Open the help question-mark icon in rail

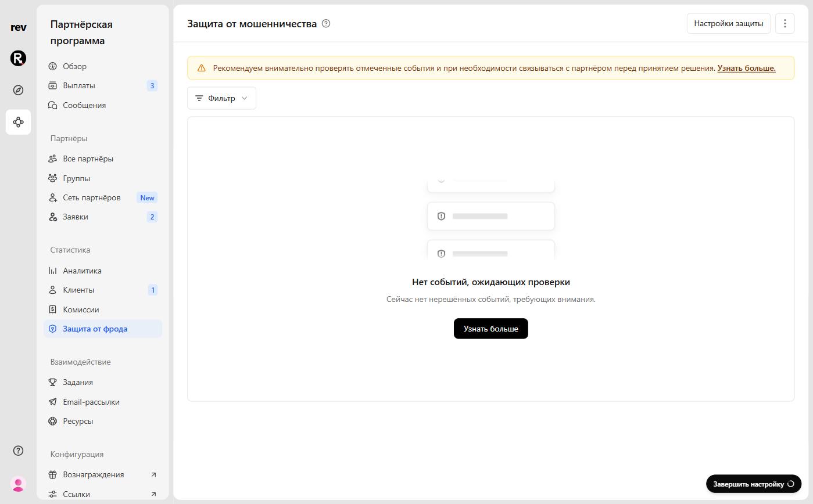pyautogui.click(x=18, y=451)
